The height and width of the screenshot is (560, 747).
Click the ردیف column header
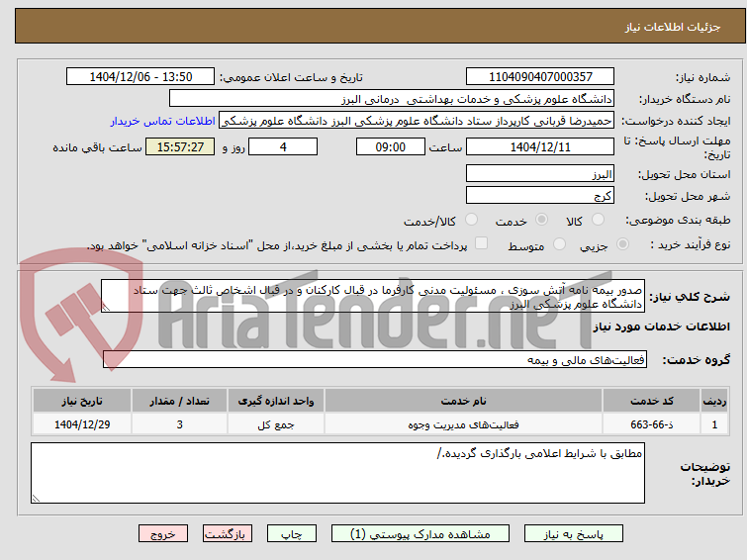714,401
